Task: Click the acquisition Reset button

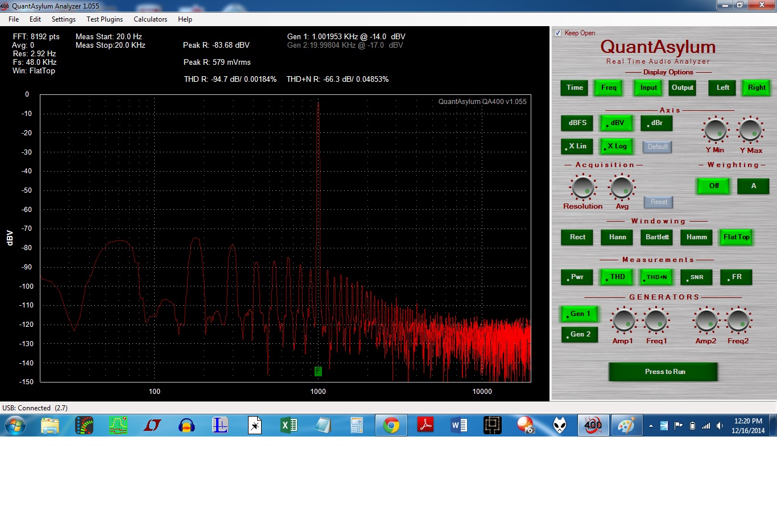Action: pyautogui.click(x=659, y=202)
